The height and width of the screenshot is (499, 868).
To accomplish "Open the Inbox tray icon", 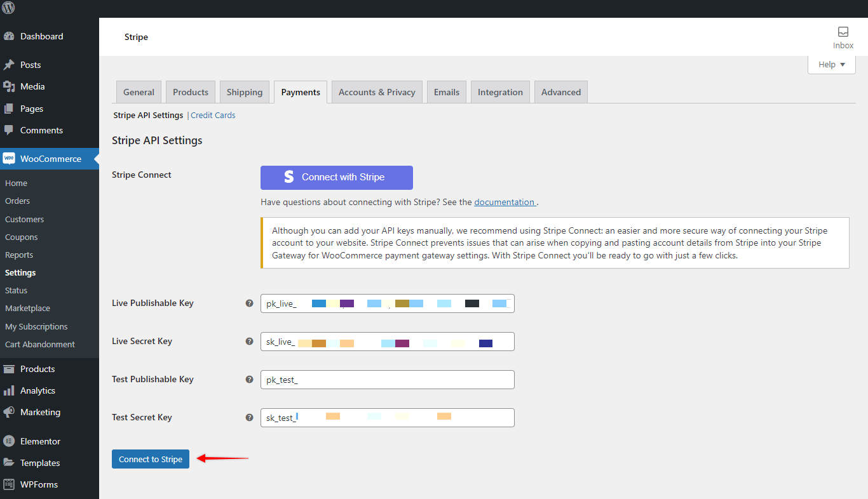I will point(843,32).
